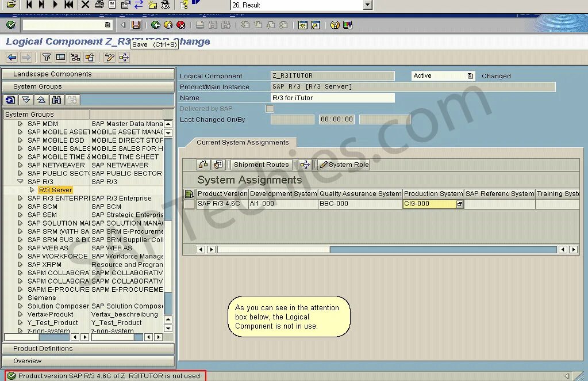Click the System Role button

[x=344, y=165]
